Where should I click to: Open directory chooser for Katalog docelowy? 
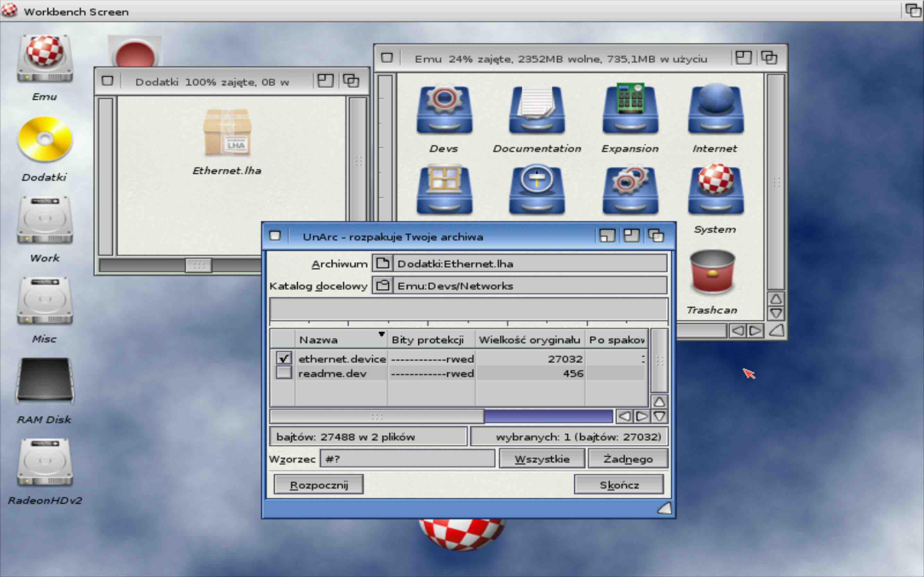point(382,286)
